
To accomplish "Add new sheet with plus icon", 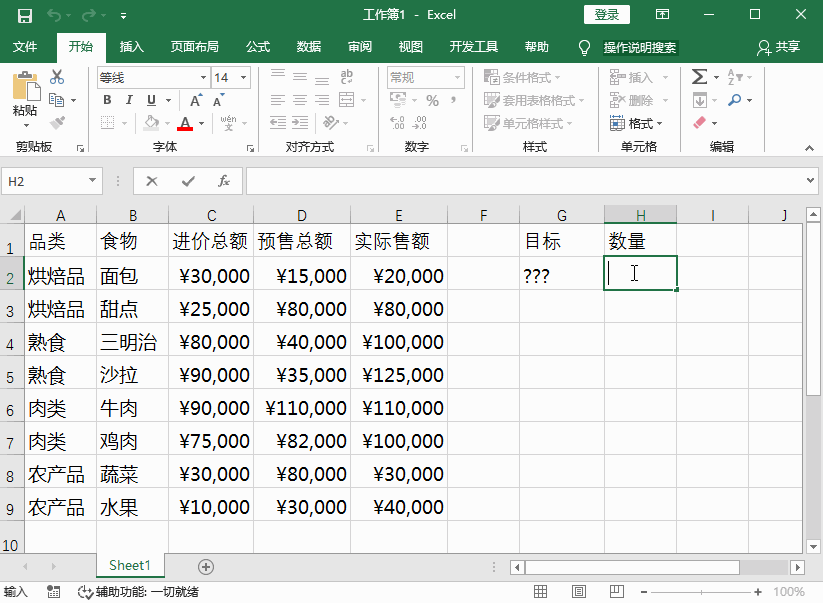I will pyautogui.click(x=206, y=567).
